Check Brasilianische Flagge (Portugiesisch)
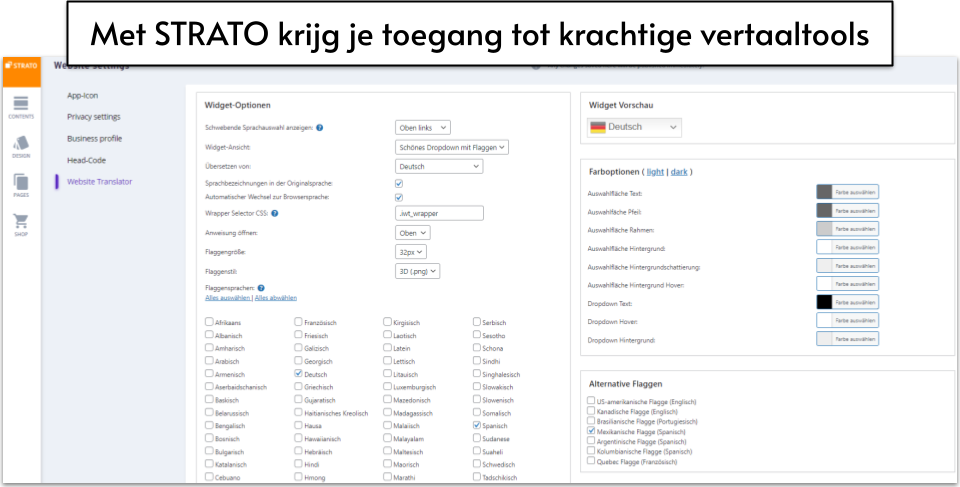Viewport: 960px width, 487px height. click(591, 420)
